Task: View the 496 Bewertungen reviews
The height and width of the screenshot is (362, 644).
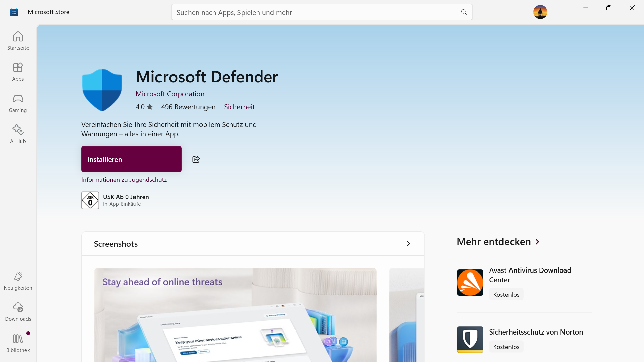Action: pyautogui.click(x=188, y=107)
